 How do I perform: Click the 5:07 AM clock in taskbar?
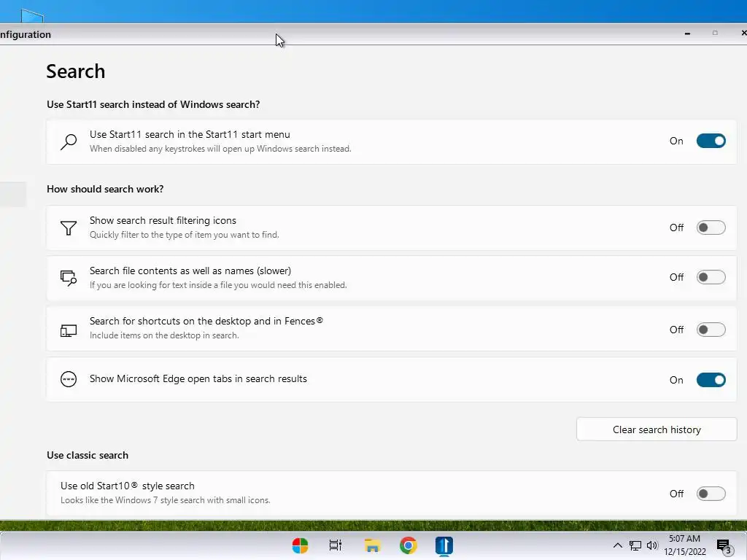684,539
